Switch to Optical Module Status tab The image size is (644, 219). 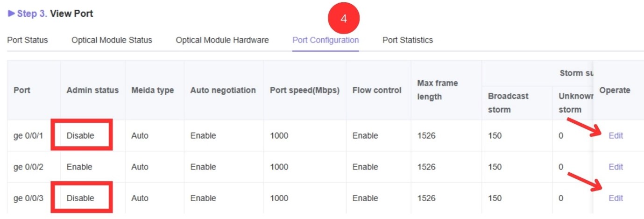pos(112,40)
